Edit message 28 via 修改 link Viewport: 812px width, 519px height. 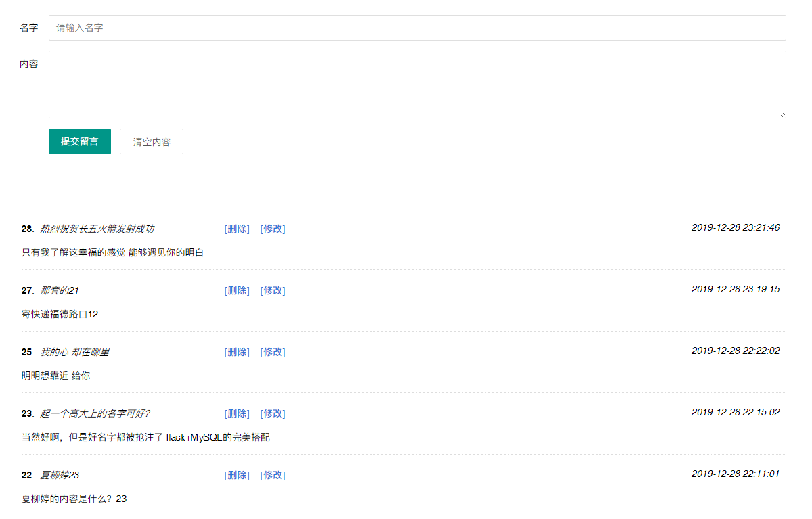click(273, 229)
